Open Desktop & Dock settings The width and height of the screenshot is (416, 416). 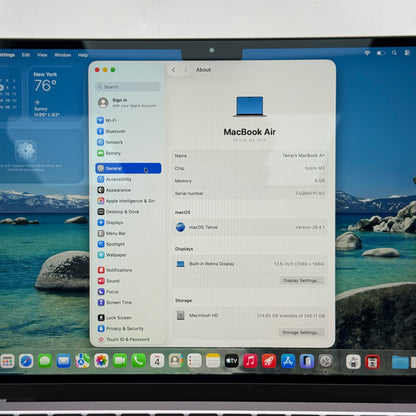(118, 212)
